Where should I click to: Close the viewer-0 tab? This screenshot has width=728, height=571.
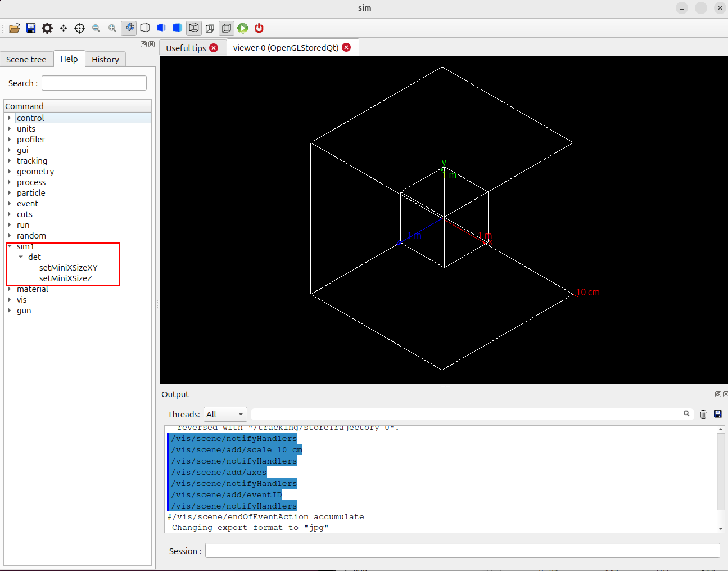pos(346,47)
